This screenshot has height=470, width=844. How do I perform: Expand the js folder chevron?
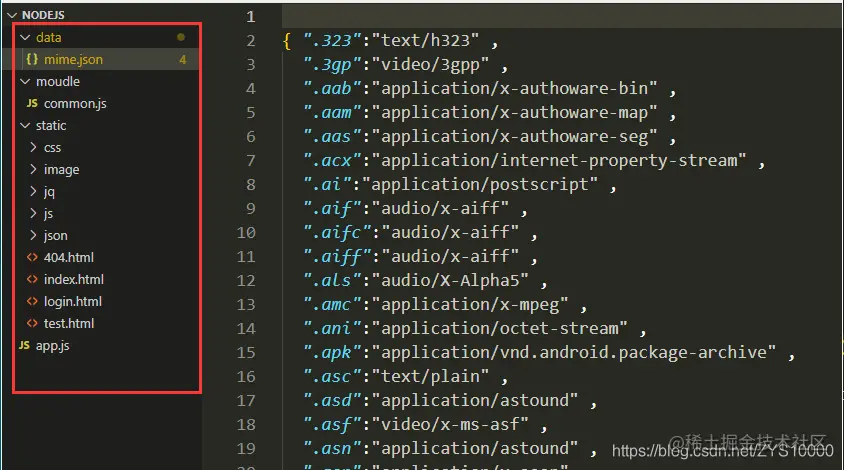pos(33,213)
